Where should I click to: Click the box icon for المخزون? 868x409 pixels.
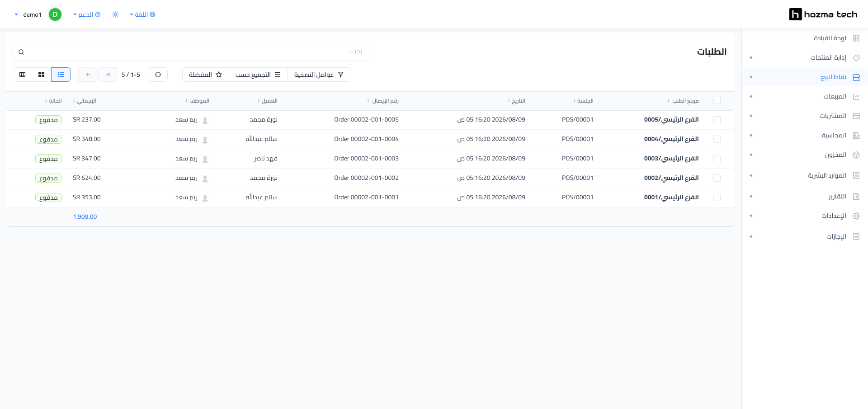tap(856, 155)
